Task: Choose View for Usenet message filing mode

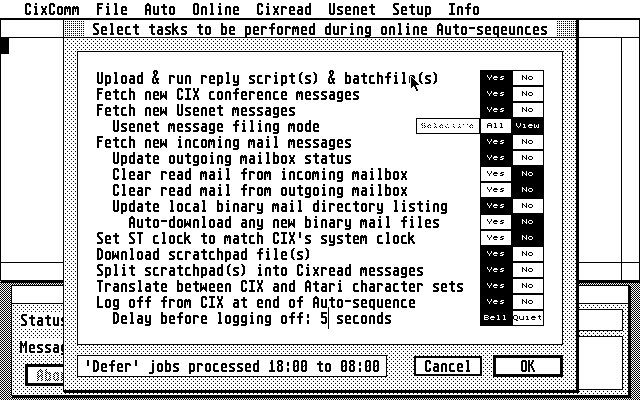Action: click(527, 126)
